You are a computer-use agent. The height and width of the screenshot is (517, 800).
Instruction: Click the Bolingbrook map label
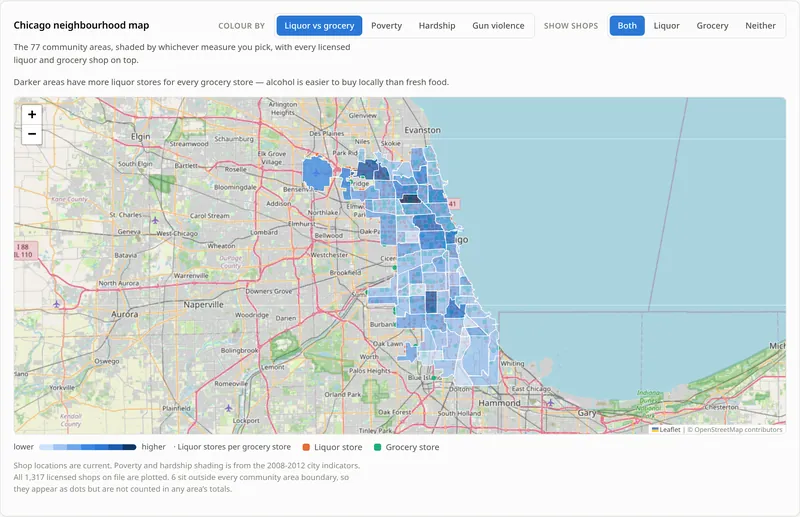239,351
